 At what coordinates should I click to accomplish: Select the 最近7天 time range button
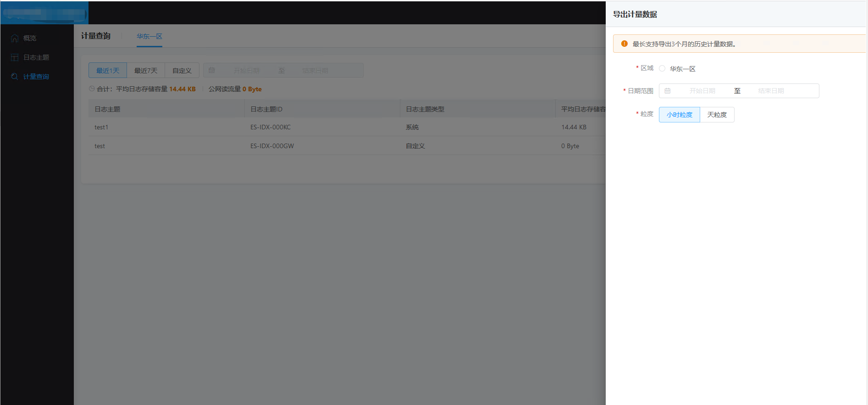146,70
